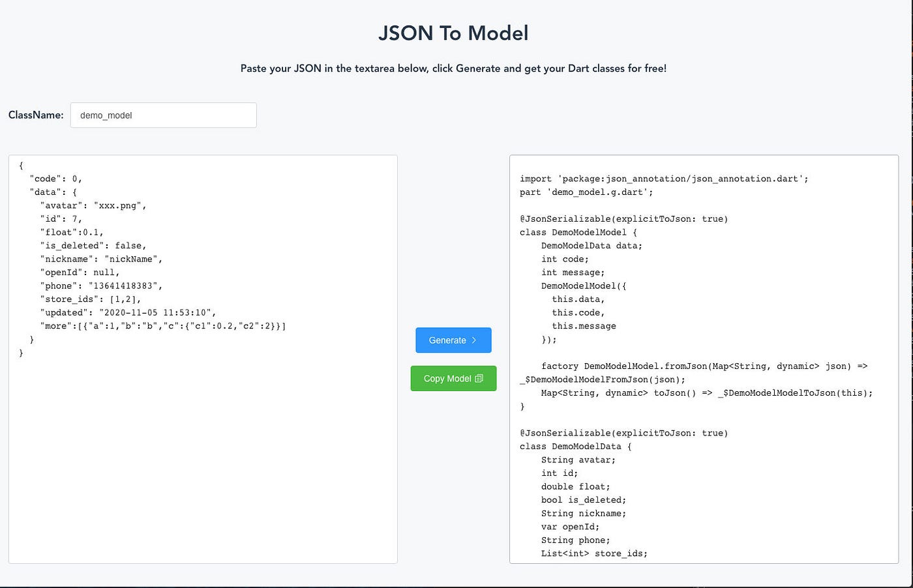Click the ClassName label

tap(35, 115)
